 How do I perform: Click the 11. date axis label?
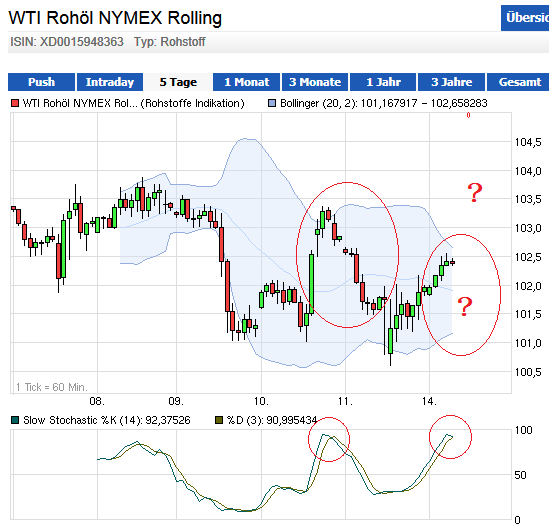[x=346, y=401]
